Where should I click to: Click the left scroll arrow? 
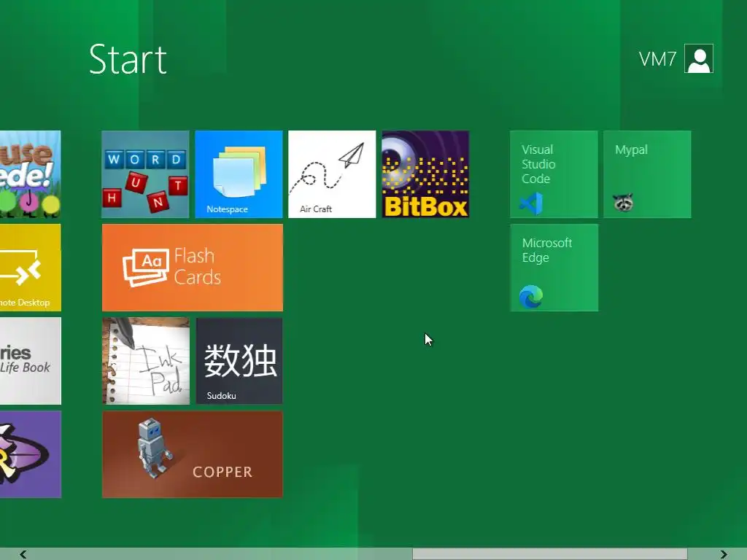pyautogui.click(x=23, y=554)
